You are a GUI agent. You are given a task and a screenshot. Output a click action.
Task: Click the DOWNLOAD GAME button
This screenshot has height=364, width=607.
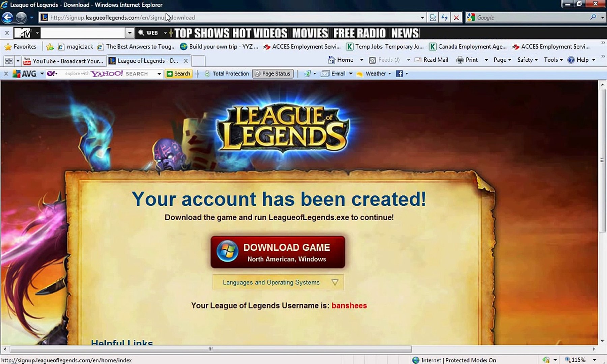[x=278, y=252]
